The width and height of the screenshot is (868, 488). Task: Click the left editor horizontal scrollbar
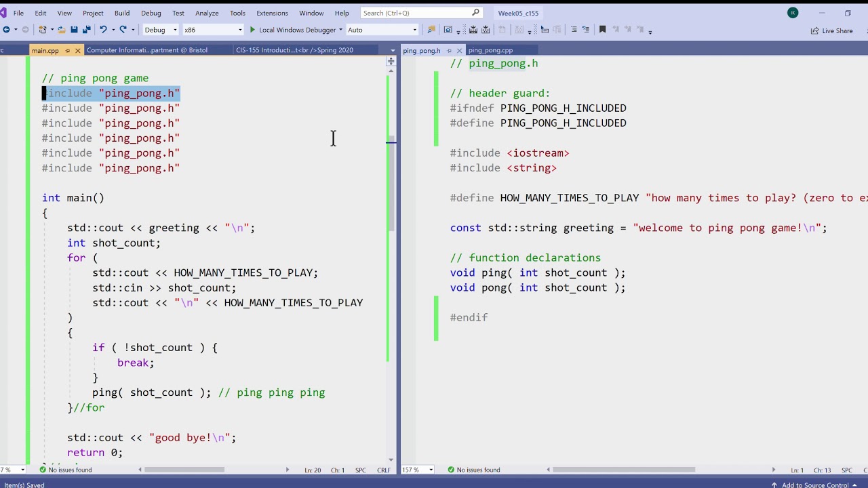pyautogui.click(x=213, y=470)
